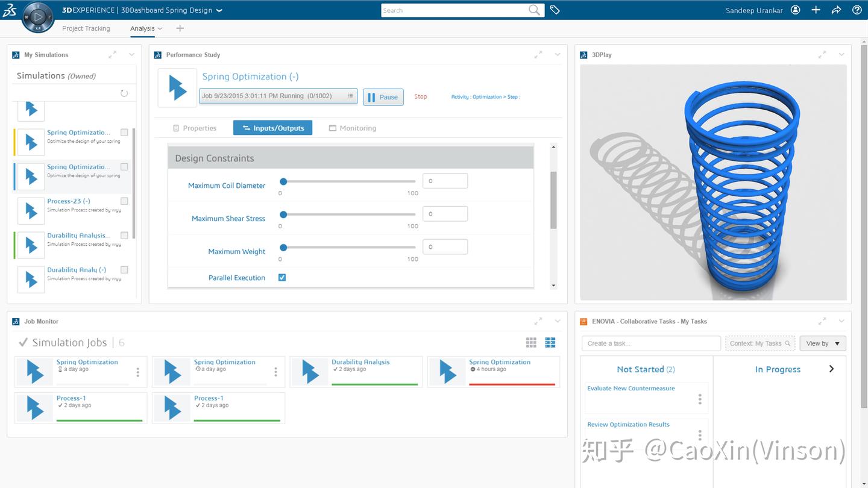Open options menu of first Spring Optimization job

click(138, 372)
